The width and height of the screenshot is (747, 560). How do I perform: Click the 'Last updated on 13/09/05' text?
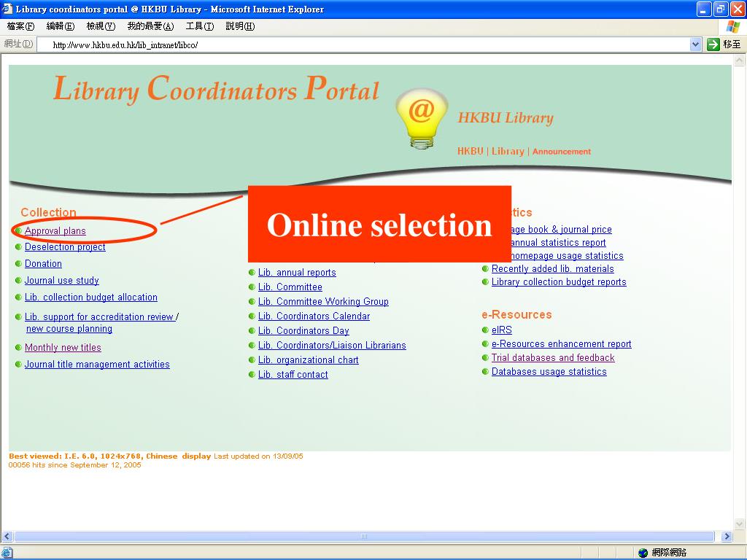(x=258, y=456)
